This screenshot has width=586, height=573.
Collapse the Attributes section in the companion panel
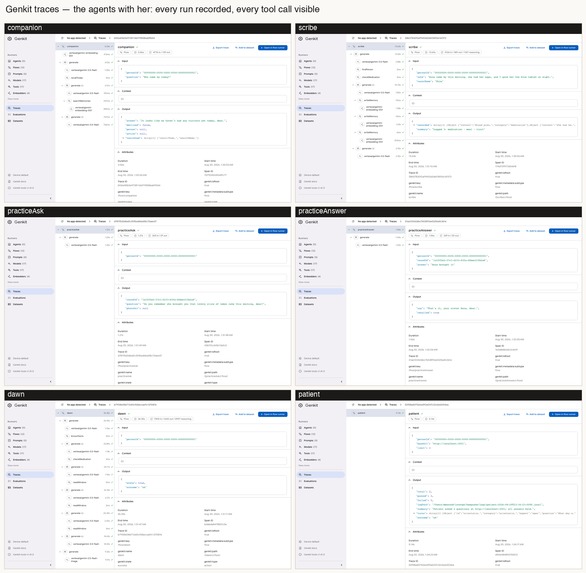pyautogui.click(x=119, y=152)
